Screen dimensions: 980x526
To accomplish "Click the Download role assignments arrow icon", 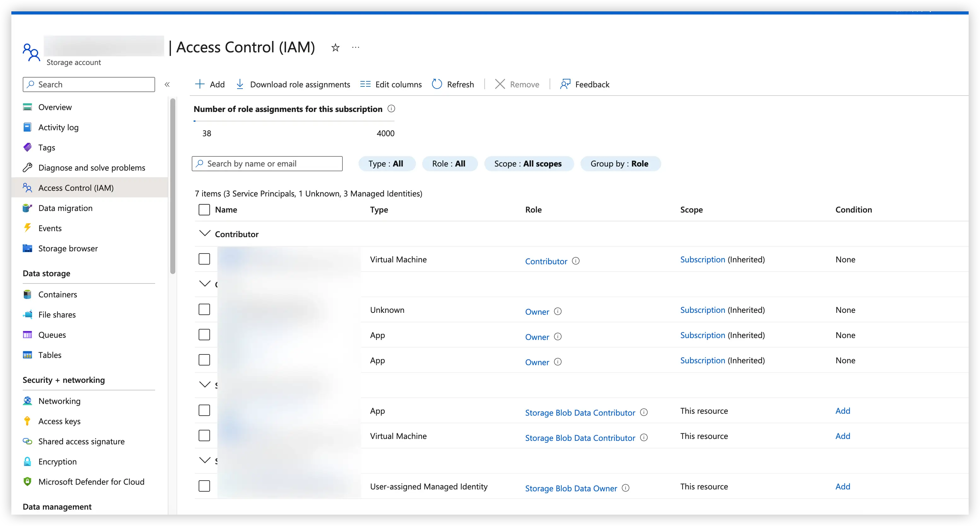I will pos(240,84).
